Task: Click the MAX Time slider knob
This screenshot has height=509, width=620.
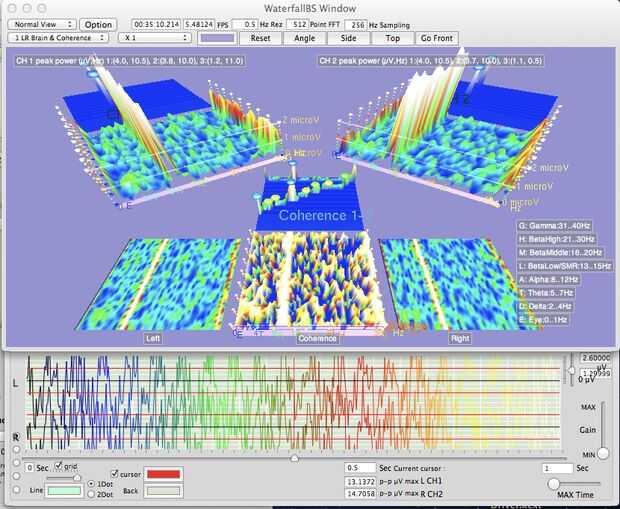Action: (x=554, y=483)
